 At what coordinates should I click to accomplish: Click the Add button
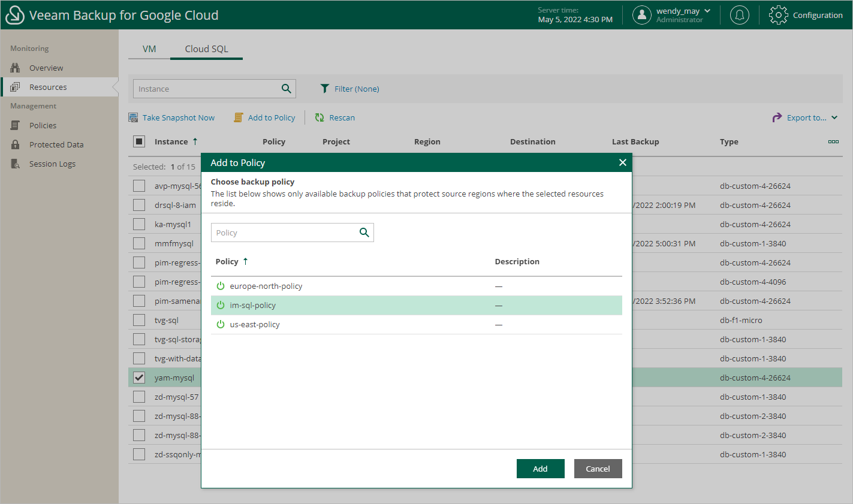pos(541,469)
